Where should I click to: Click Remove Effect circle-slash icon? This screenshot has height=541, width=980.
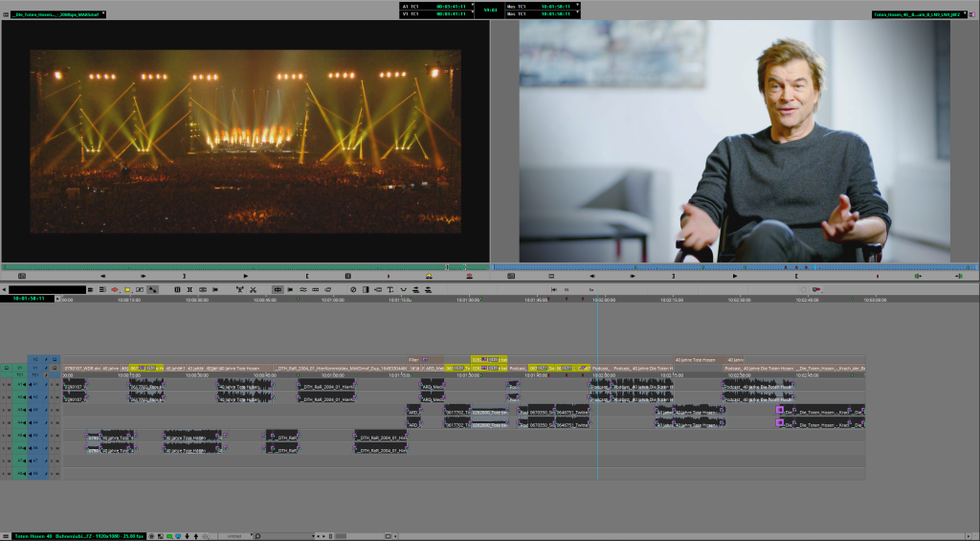353,289
